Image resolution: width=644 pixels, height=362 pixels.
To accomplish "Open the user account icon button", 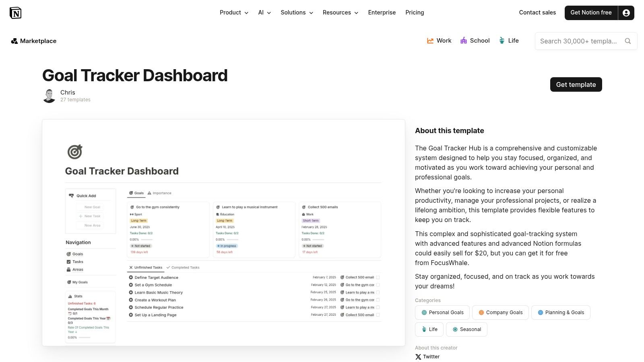I will pyautogui.click(x=626, y=13).
